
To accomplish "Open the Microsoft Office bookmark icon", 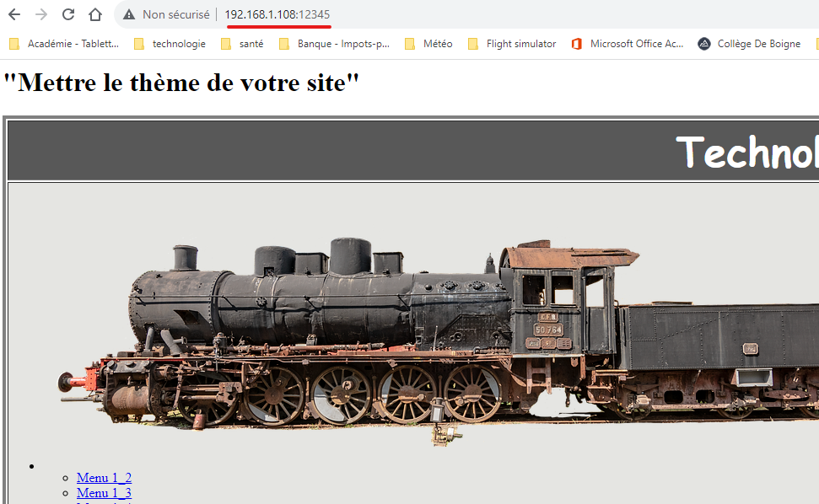I will (577, 44).
